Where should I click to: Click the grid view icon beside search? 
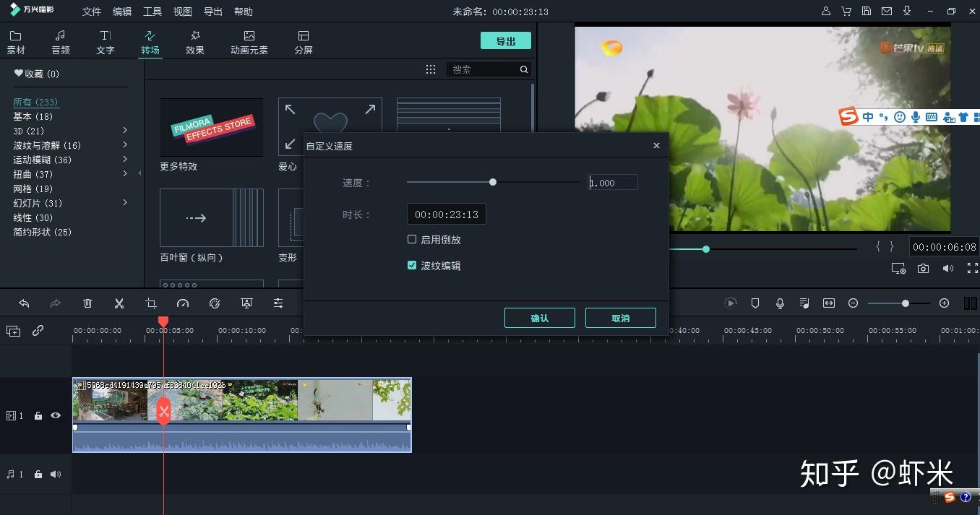[x=431, y=69]
